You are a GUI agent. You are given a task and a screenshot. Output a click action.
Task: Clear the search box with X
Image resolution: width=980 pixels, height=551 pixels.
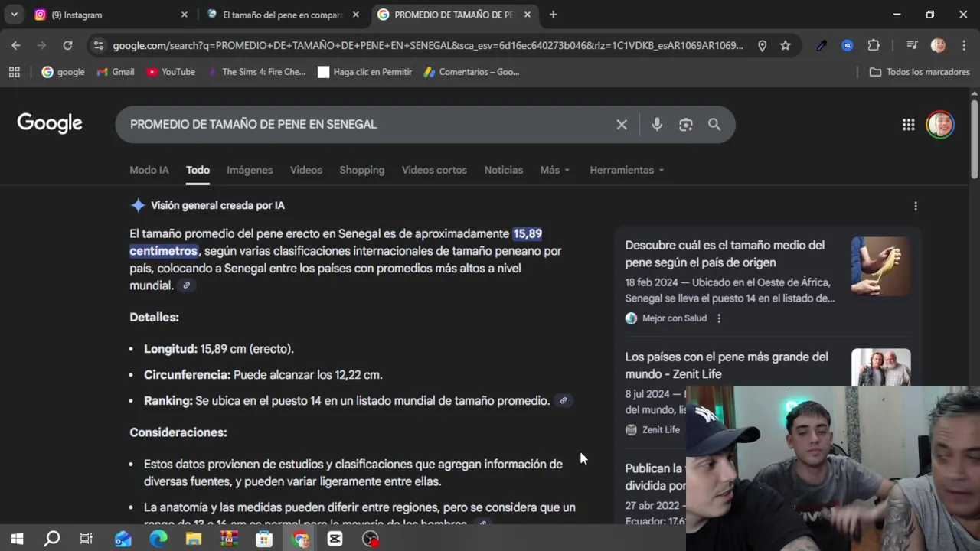pos(622,124)
